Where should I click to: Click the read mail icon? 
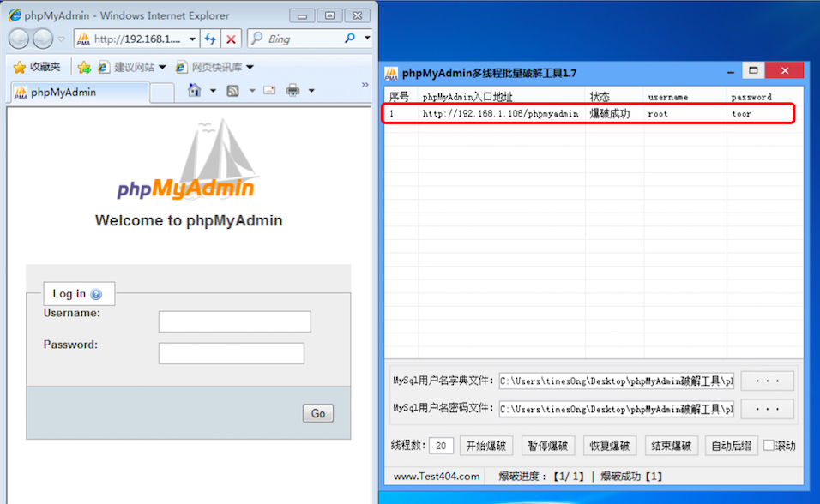(269, 91)
